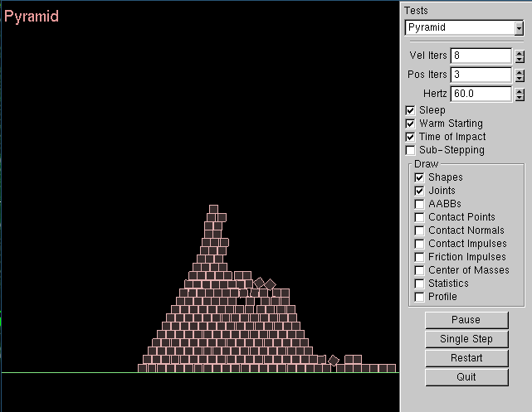Restart the Pyramid test
The image size is (532, 412).
coord(466,358)
